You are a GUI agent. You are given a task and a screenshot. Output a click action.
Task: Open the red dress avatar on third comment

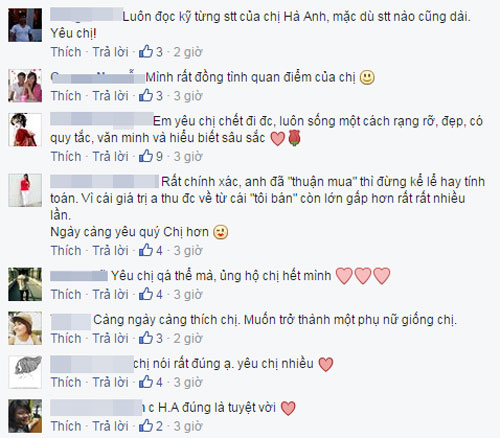pyautogui.click(x=25, y=130)
